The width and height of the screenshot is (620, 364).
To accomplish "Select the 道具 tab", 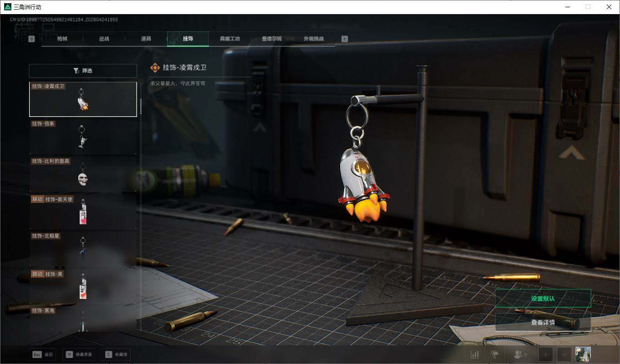I will pyautogui.click(x=146, y=39).
